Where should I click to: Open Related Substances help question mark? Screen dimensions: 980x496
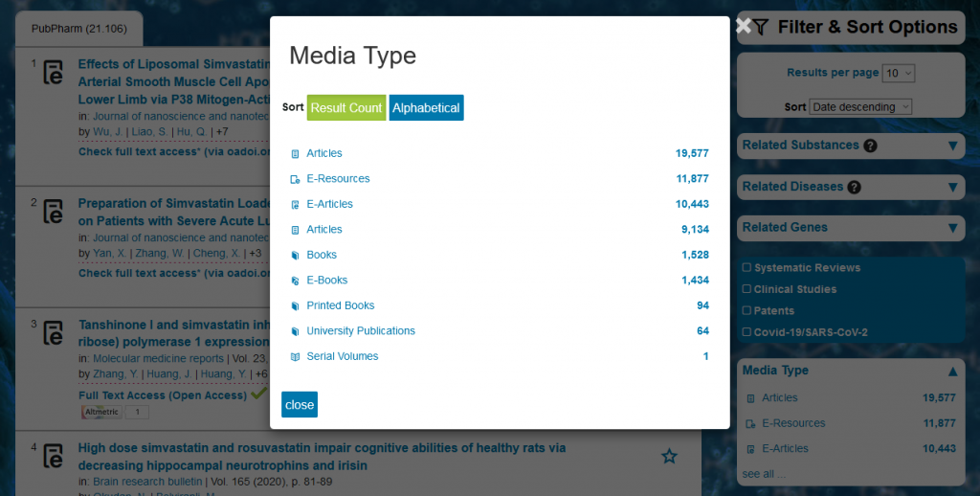(870, 147)
